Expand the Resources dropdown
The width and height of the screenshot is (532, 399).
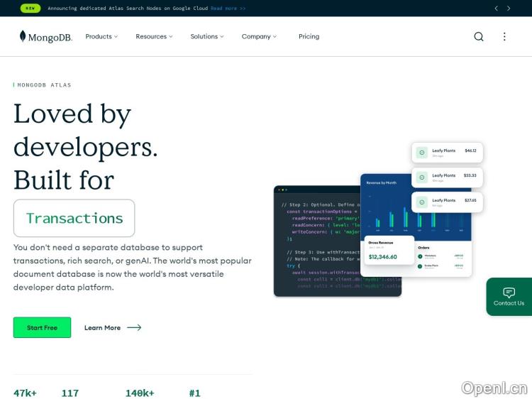(154, 37)
